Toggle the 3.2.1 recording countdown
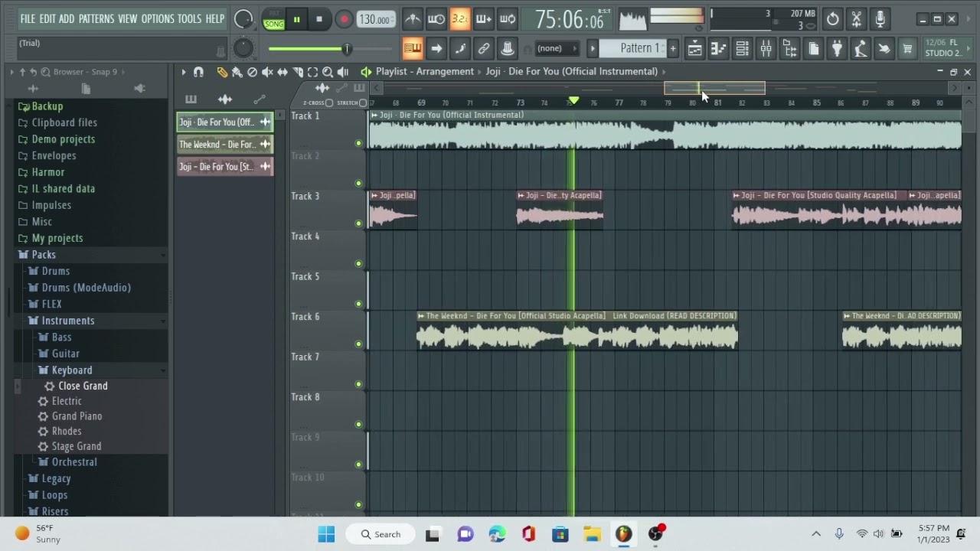The image size is (980, 551). pyautogui.click(x=459, y=19)
